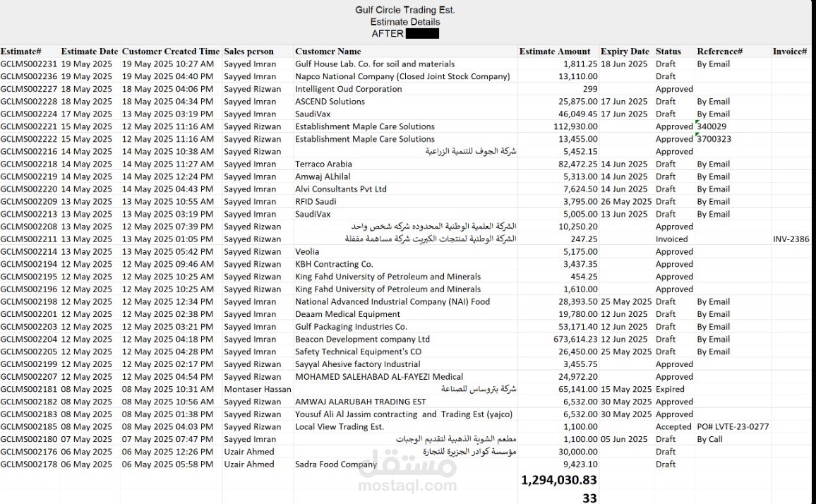Select created time 13 May 2025 05:42 PM
Viewport: 816px width, 504px height.
tap(167, 251)
